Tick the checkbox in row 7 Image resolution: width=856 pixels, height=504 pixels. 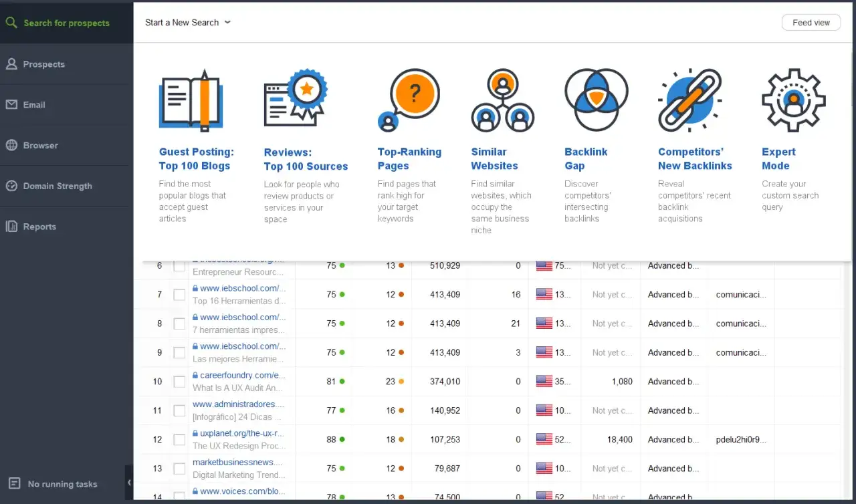[x=179, y=295]
